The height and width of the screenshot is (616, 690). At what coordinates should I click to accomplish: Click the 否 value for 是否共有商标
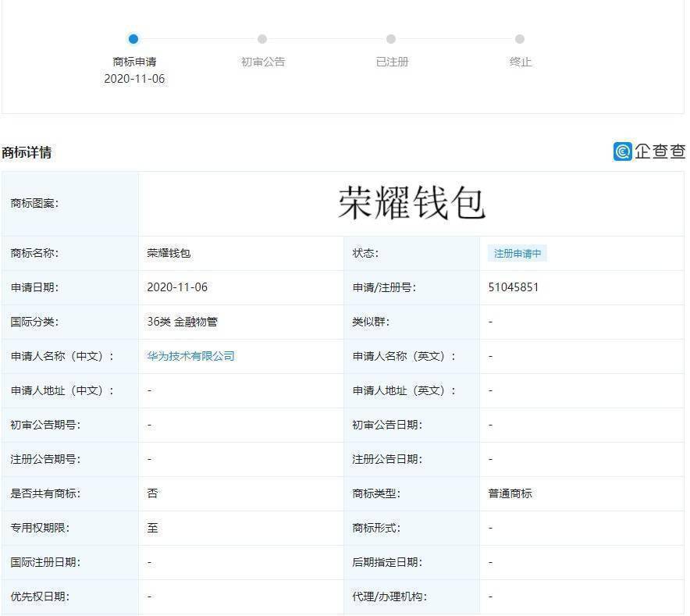pyautogui.click(x=152, y=493)
